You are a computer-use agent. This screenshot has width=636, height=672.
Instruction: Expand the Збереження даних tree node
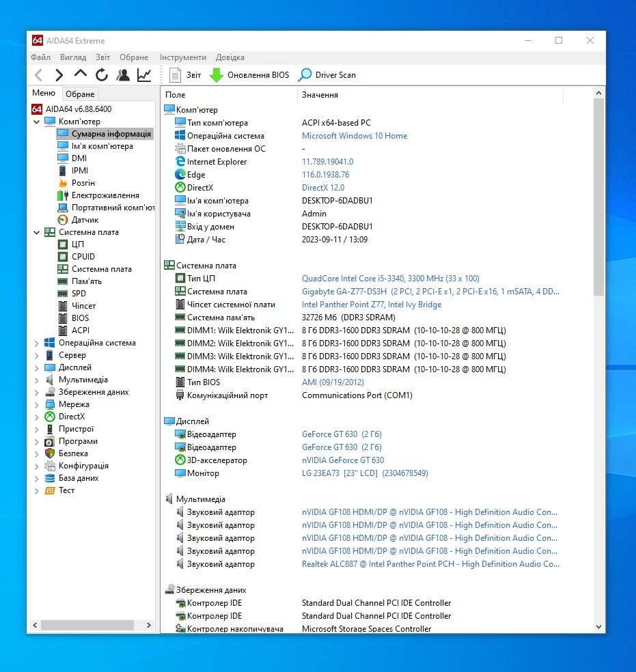click(x=37, y=392)
